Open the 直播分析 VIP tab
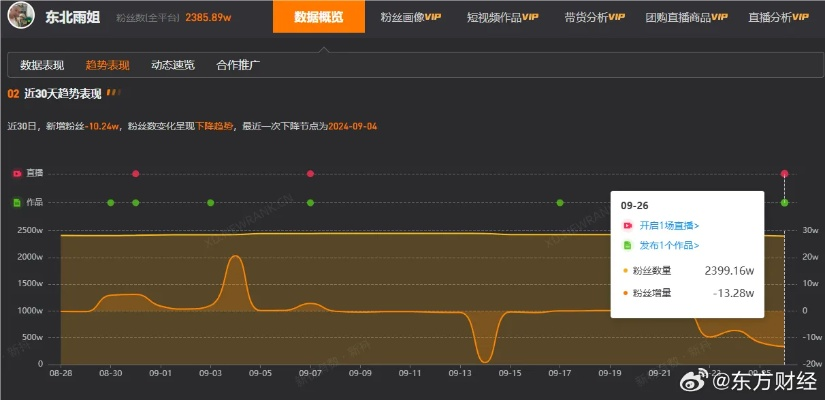The width and height of the screenshot is (825, 400). tap(778, 17)
